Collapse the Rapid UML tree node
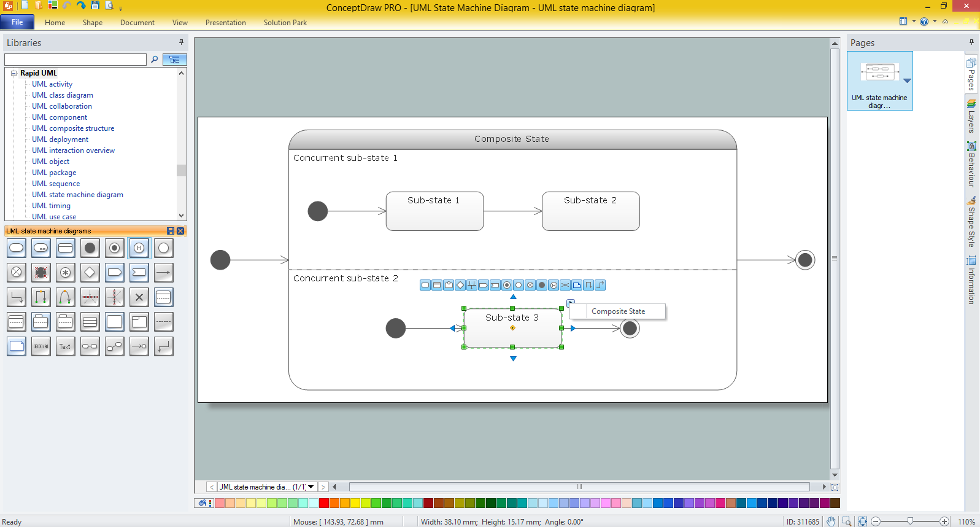980x527 pixels. pos(14,73)
